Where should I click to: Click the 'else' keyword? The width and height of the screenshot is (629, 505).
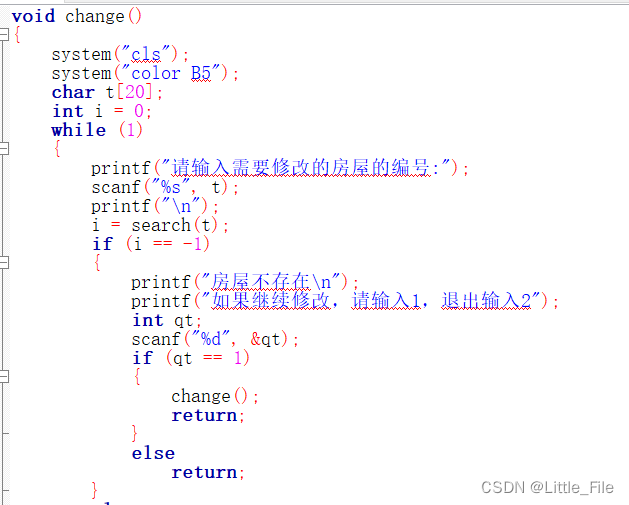click(153, 453)
